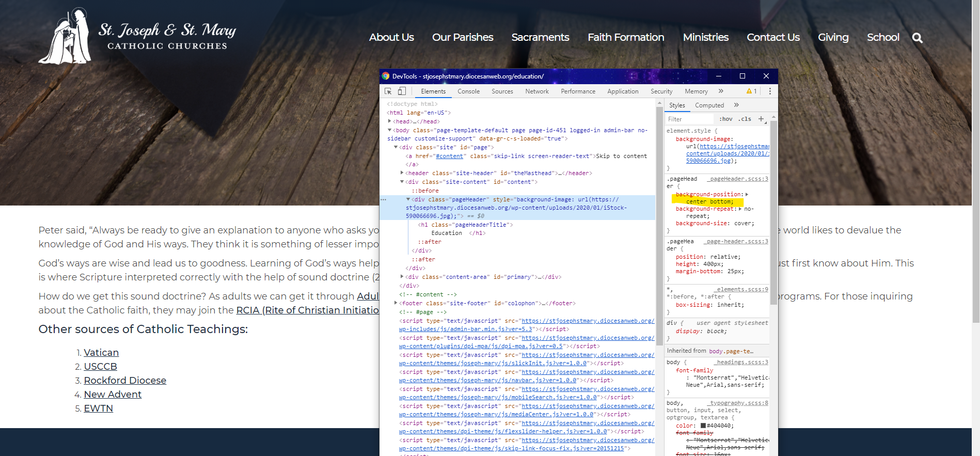Screen dimensions: 980x456
Task: Click the Styles Filter input field
Action: tap(689, 119)
